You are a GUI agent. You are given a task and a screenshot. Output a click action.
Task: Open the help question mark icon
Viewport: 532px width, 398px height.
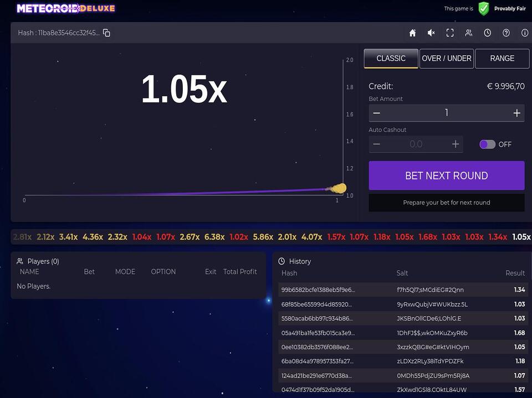(x=506, y=33)
